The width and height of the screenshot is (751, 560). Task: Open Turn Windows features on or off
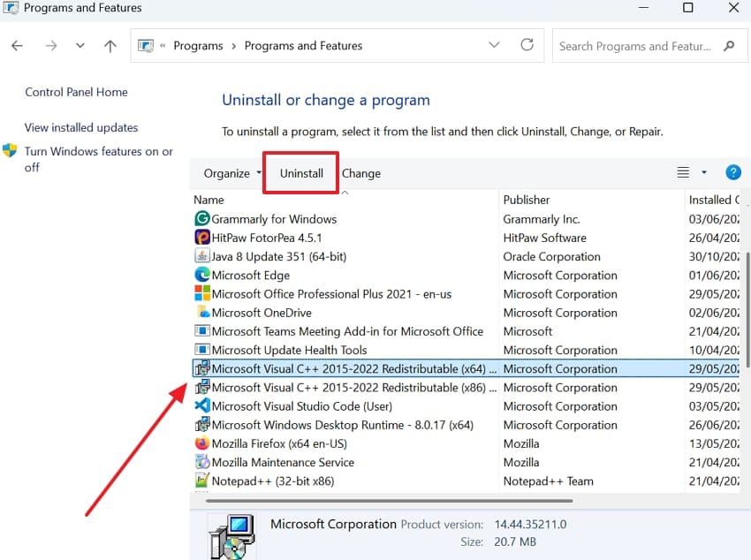pyautogui.click(x=99, y=159)
